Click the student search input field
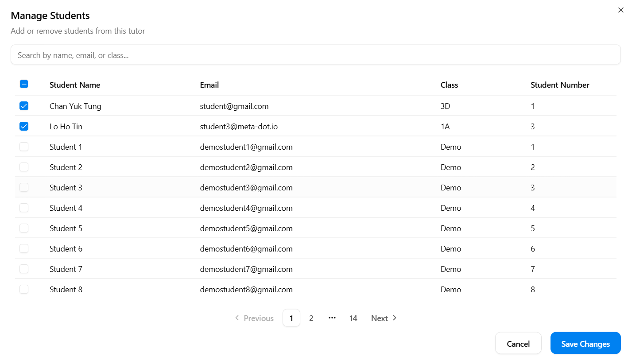The image size is (632, 364). [315, 55]
